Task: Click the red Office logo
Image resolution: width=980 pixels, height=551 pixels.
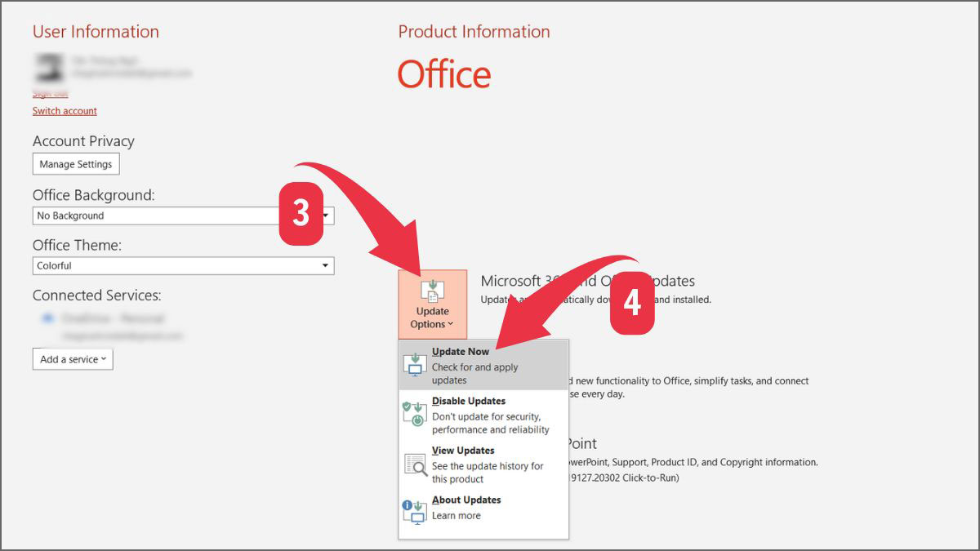Action: pyautogui.click(x=443, y=74)
